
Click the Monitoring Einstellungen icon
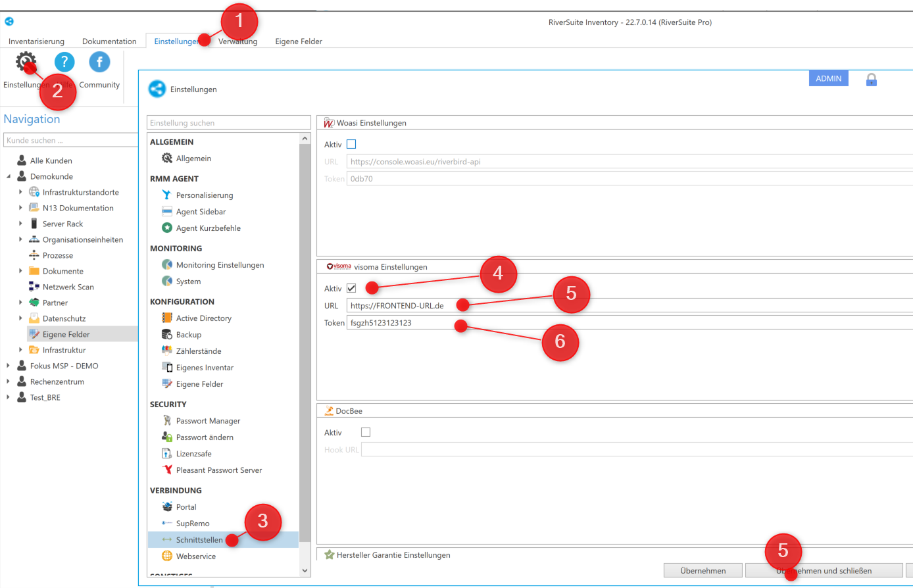pyautogui.click(x=167, y=265)
